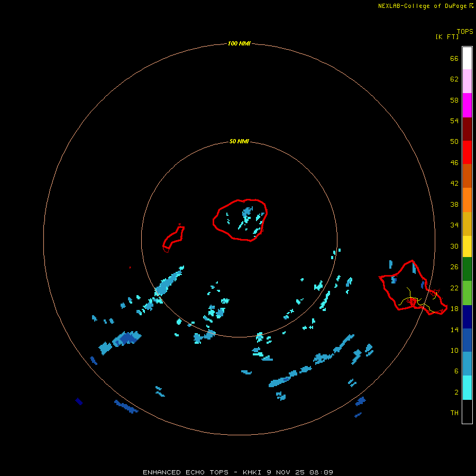Click the NEXLAB-College of DuPage credit text
476x476 pixels.
pyautogui.click(x=426, y=6)
